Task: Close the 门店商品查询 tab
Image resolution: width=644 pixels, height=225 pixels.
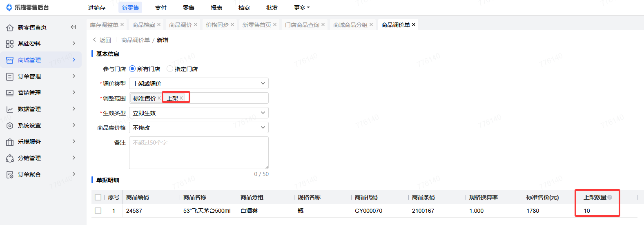Action: (323, 25)
